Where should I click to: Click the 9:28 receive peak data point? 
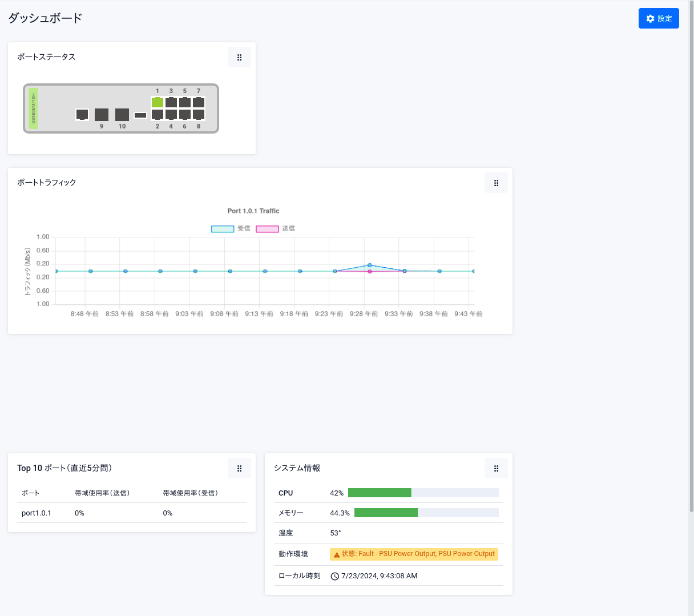[x=370, y=265]
